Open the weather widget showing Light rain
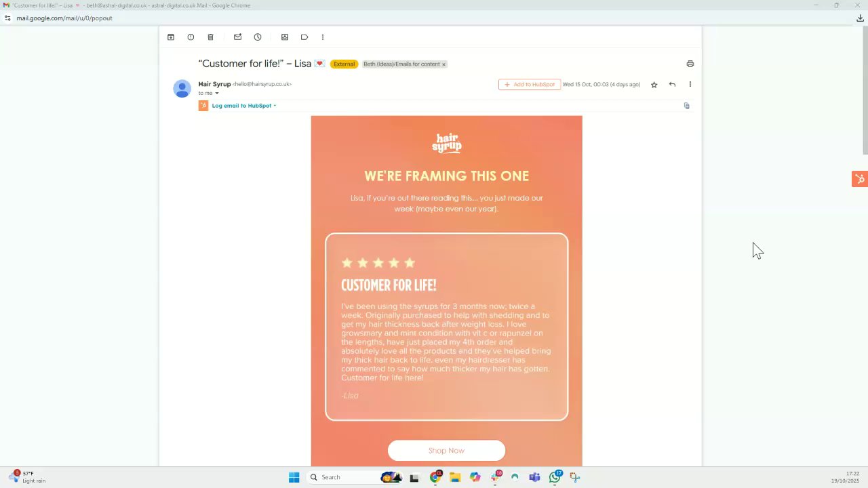Image resolution: width=868 pixels, height=488 pixels. point(27,477)
